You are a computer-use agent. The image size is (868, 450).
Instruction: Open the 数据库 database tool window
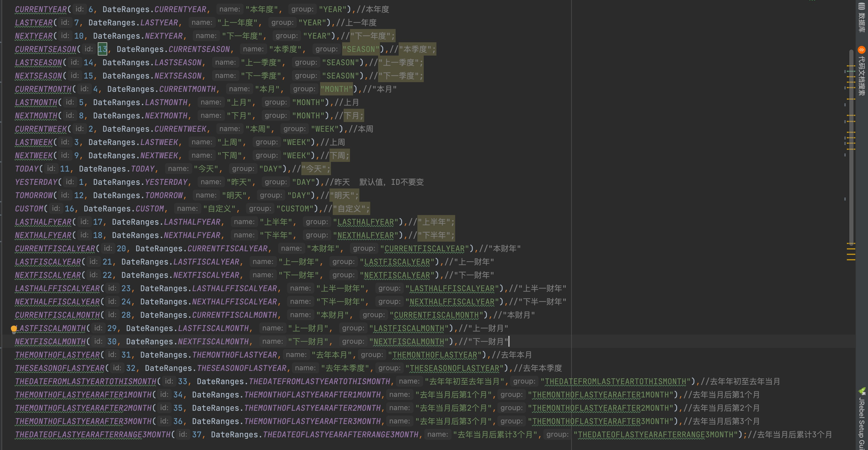862,18
